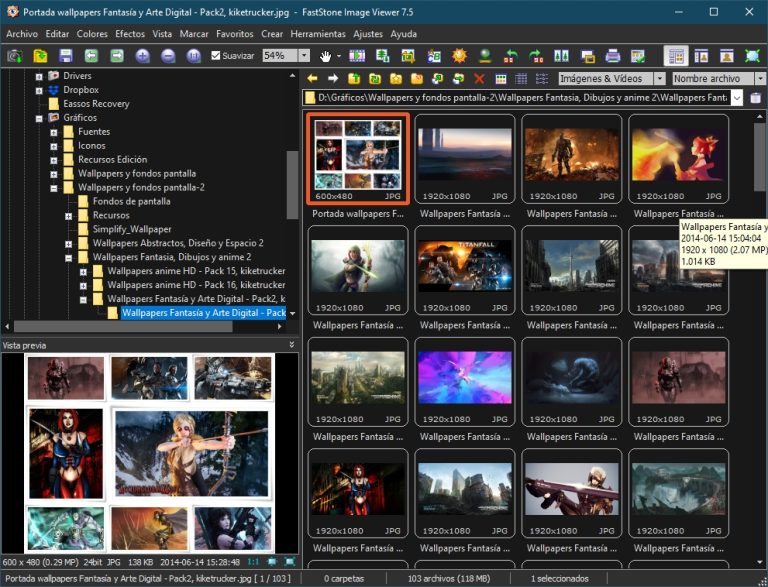
Task: Open the compare selected images icon
Action: (x=562, y=56)
